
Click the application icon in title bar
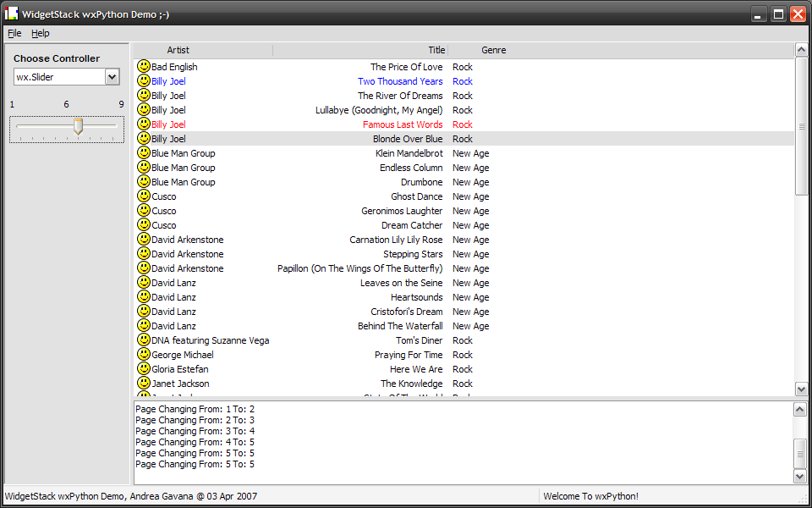click(x=11, y=14)
